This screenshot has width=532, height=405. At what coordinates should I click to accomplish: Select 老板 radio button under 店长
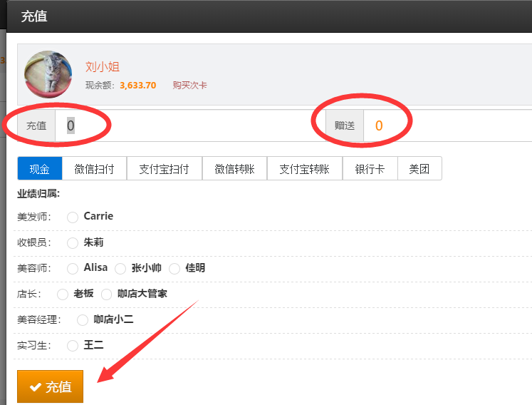(63, 294)
